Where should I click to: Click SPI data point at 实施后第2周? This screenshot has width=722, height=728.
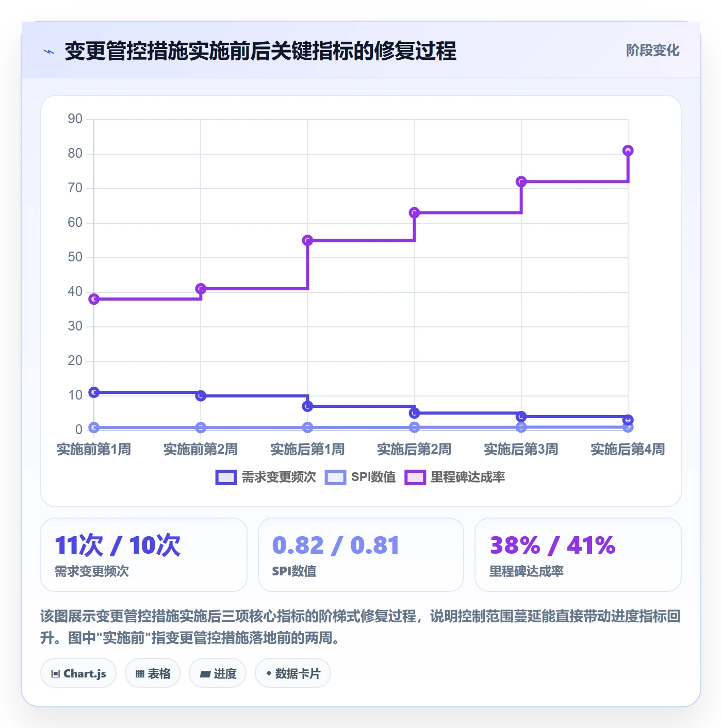(414, 427)
